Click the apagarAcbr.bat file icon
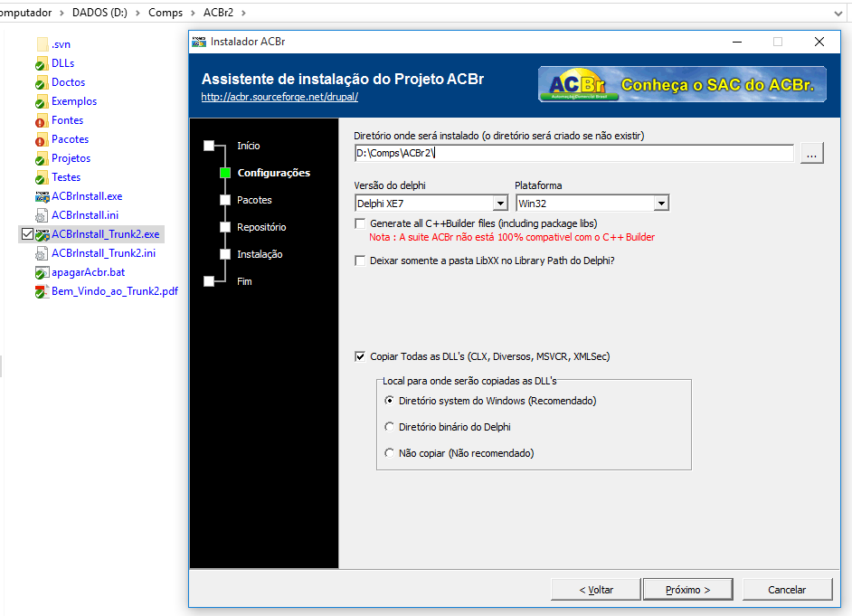Screen dimensions: 852x616 [x=42, y=272]
